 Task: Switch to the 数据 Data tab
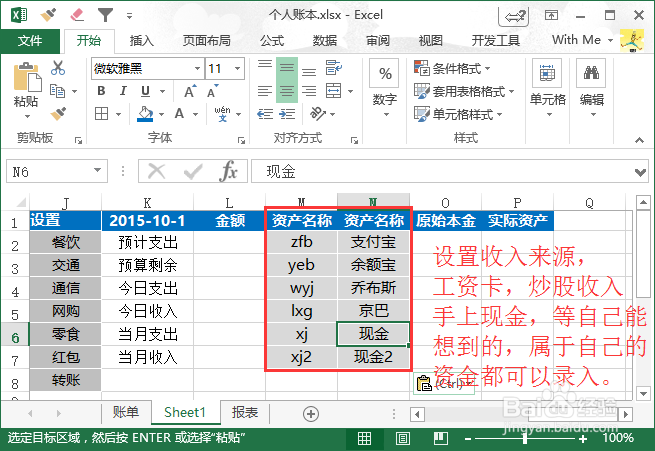click(x=325, y=41)
